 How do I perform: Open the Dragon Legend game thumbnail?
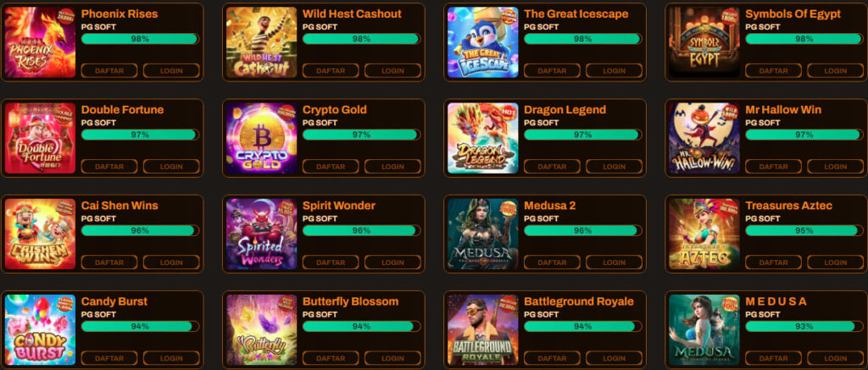tap(482, 138)
